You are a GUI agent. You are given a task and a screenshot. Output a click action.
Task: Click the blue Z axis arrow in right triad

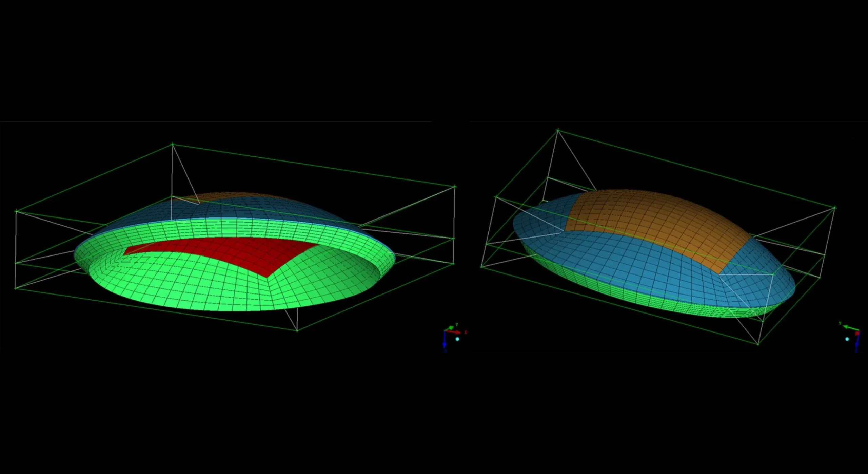857,343
